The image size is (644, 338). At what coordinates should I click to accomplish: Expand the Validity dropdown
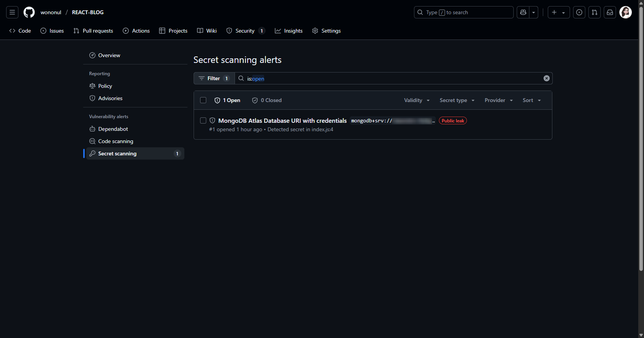(x=417, y=100)
